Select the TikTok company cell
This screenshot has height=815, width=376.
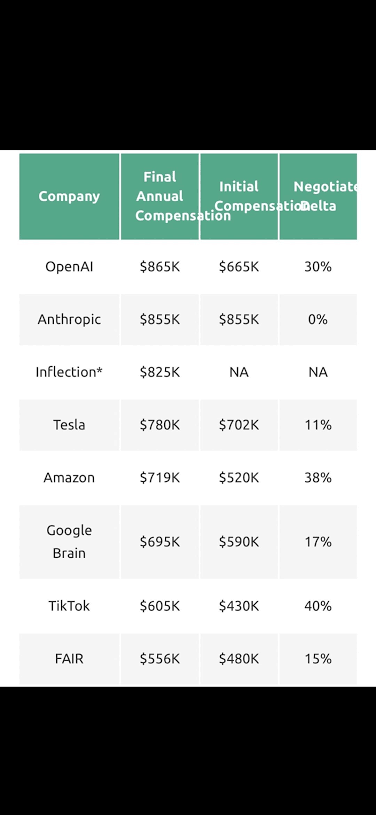pos(69,606)
